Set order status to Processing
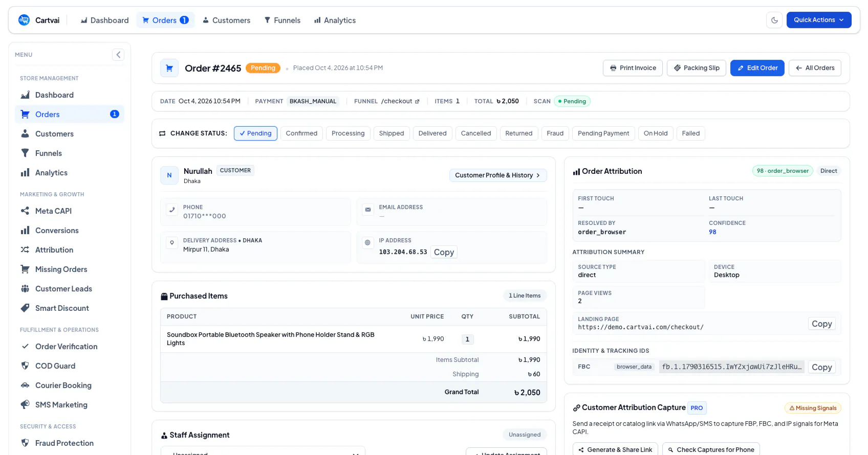 click(x=348, y=133)
